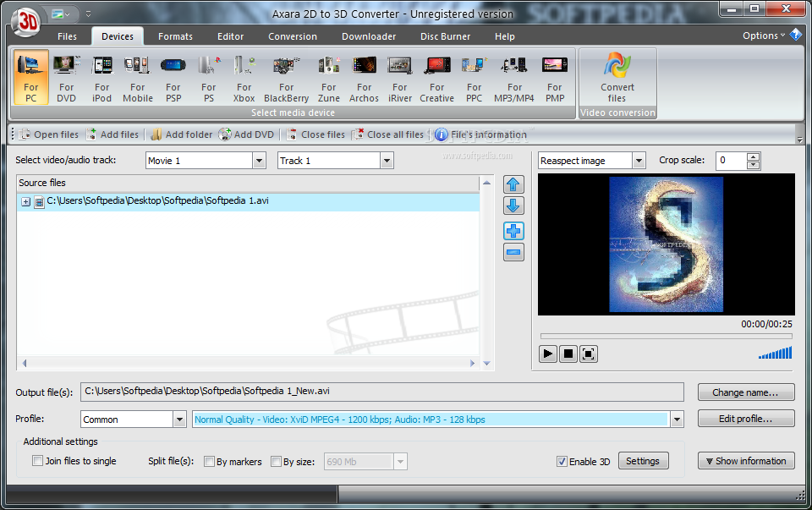
Task: Stop the video preview
Action: tap(568, 354)
